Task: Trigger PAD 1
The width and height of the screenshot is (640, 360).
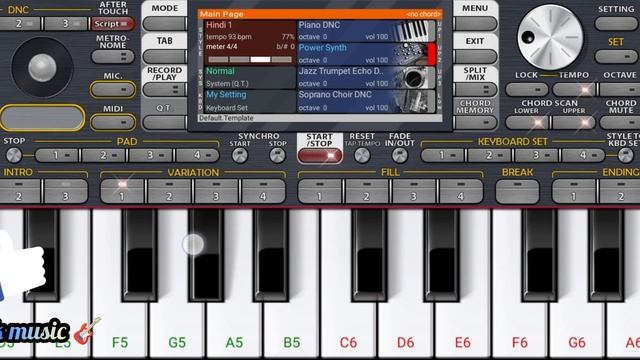Action: click(58, 155)
